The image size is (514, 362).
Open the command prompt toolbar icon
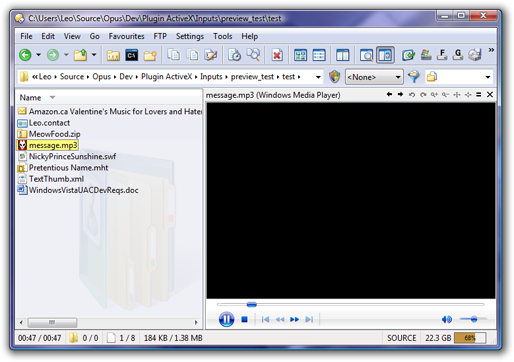coord(131,55)
